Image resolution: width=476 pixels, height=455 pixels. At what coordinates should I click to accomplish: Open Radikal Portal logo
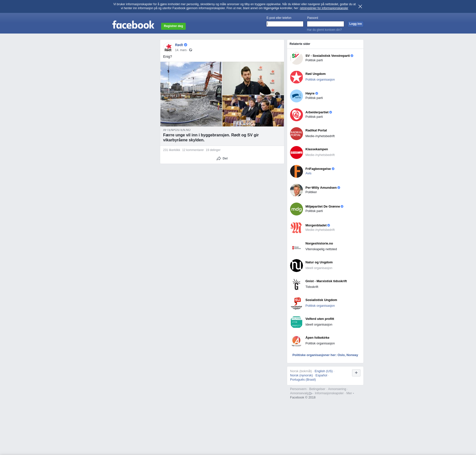coord(297,134)
